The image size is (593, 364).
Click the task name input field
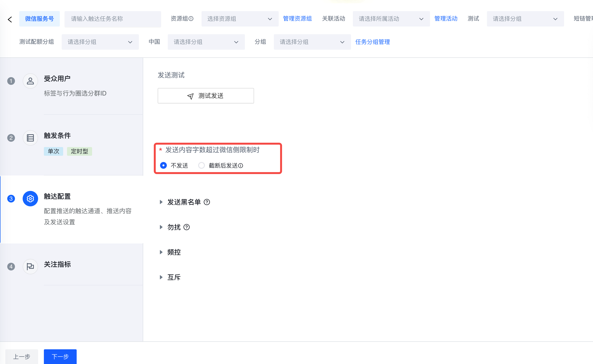[113, 19]
